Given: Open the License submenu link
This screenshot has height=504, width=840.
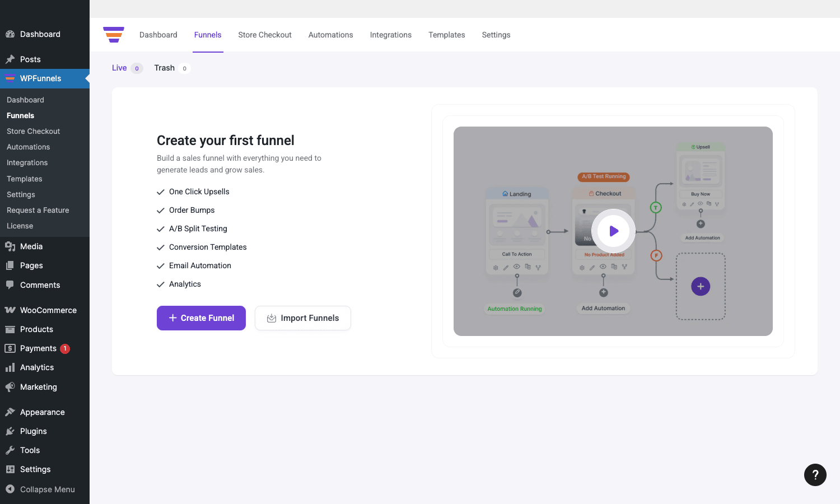Looking at the screenshot, I should pyautogui.click(x=20, y=226).
